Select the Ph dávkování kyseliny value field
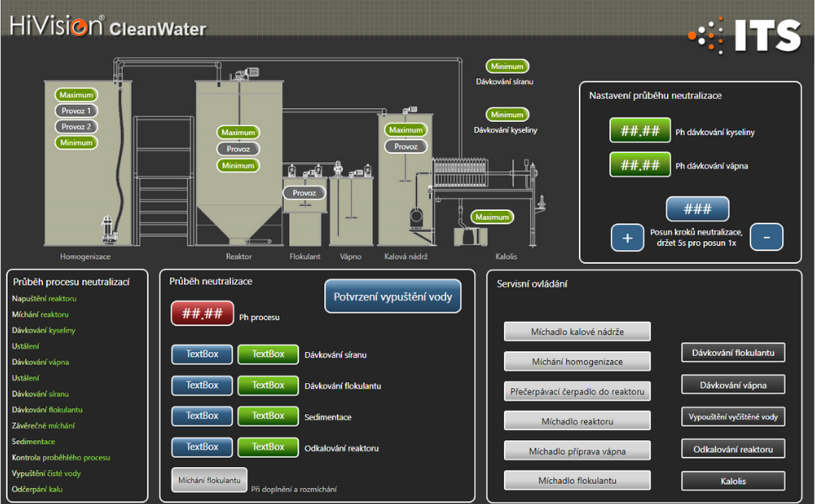 pyautogui.click(x=640, y=130)
